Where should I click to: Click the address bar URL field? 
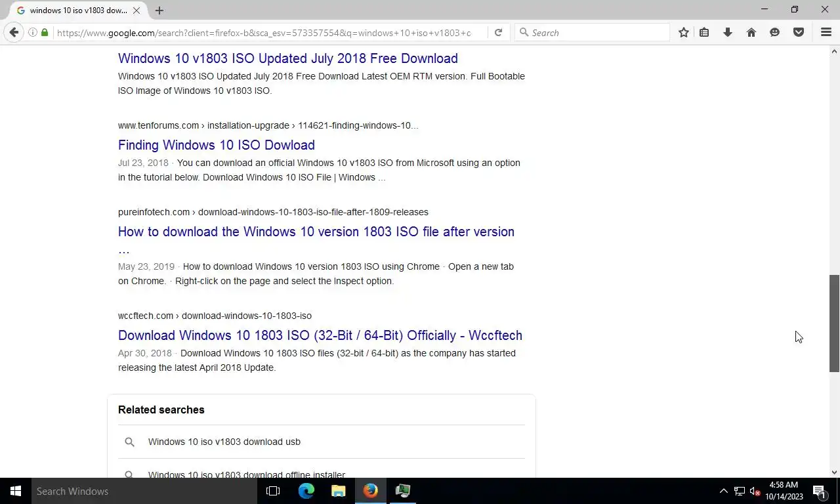point(264,32)
